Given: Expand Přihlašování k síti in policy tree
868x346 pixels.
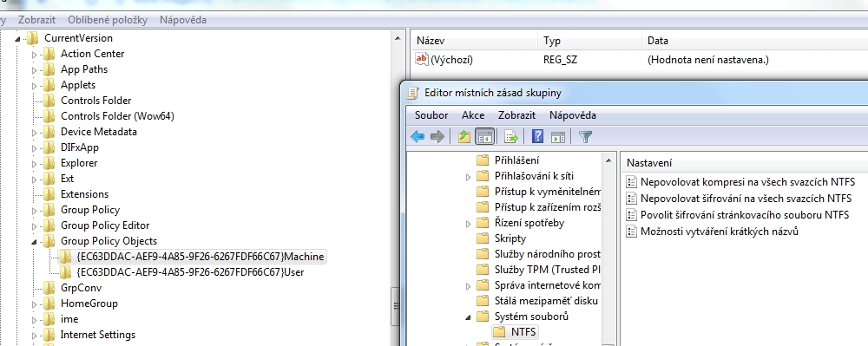Looking at the screenshot, I should [x=468, y=177].
